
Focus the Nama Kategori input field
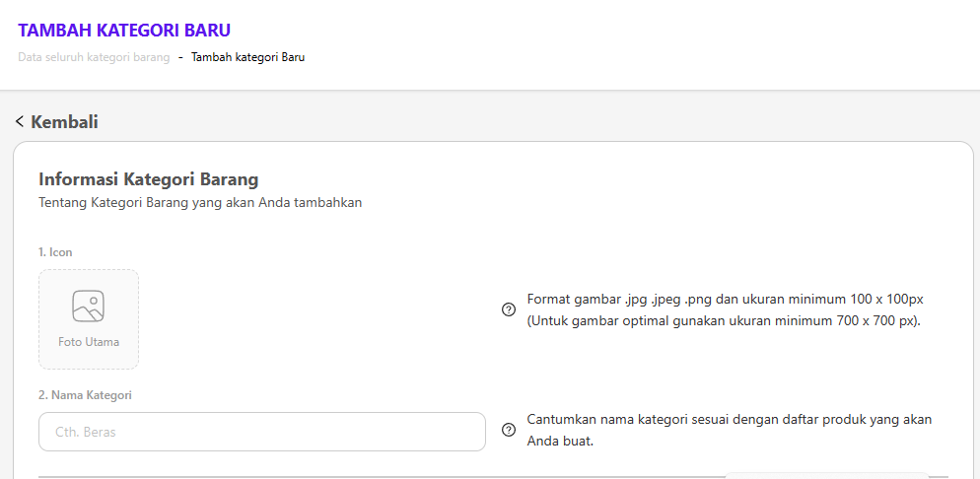(x=262, y=432)
